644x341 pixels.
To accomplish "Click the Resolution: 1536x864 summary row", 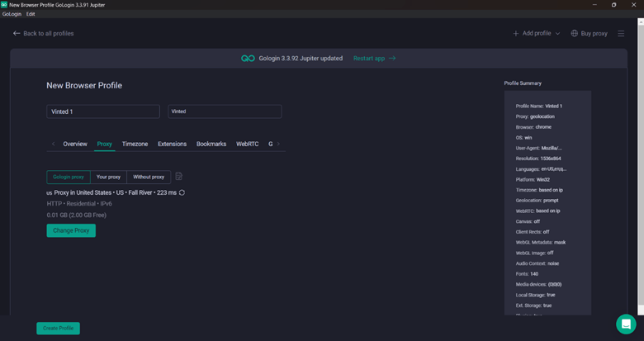I will click(538, 159).
